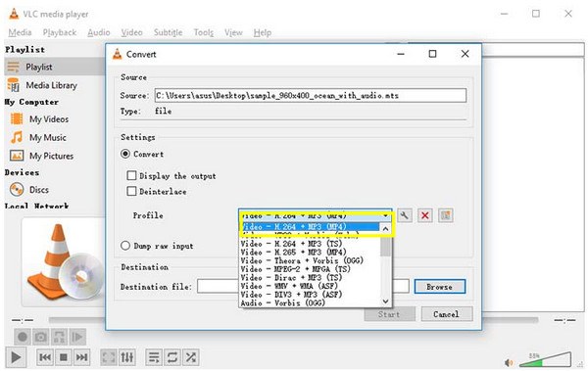The height and width of the screenshot is (371, 588).
Task: Collapse the Profile dropdown arrow
Action: [x=385, y=216]
